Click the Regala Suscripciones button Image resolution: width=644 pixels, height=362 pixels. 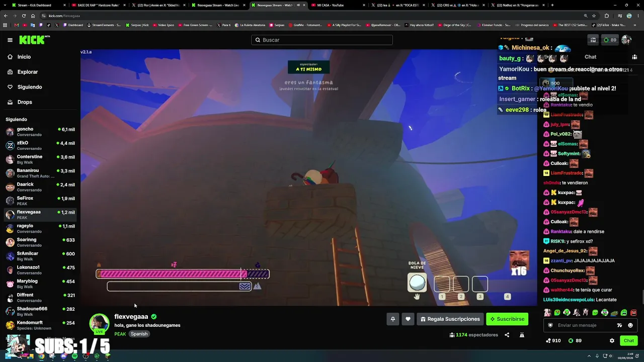pos(450,319)
